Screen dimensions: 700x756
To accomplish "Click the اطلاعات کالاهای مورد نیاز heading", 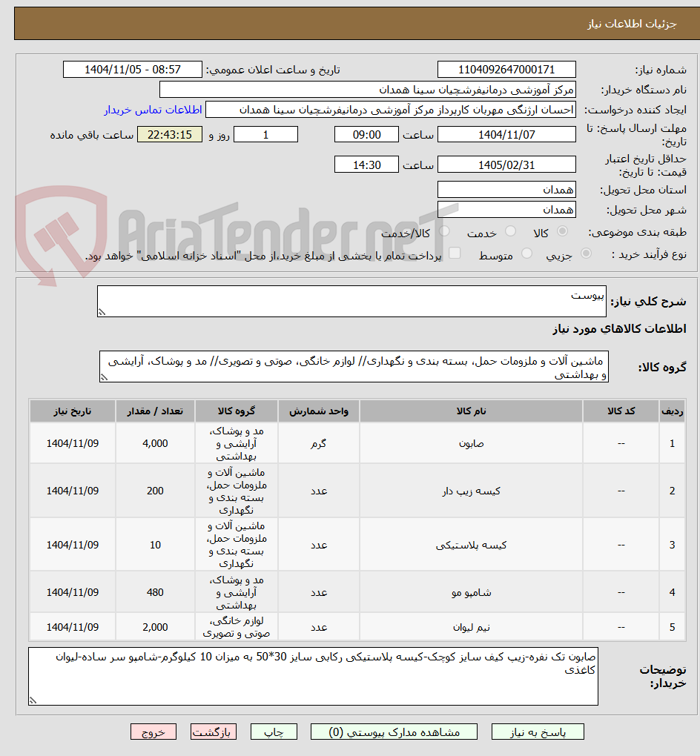I will click(619, 329).
